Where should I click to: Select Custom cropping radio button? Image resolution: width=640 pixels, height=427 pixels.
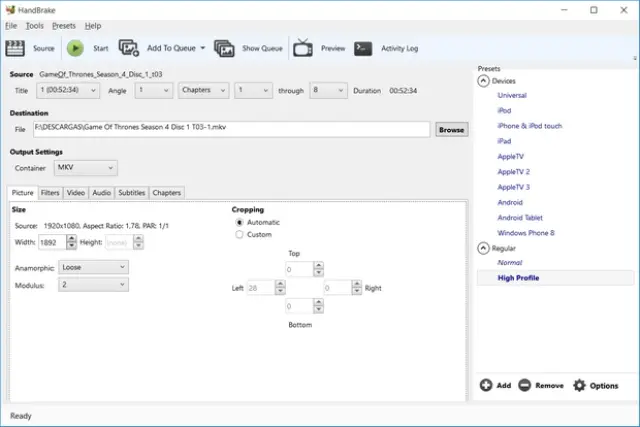click(x=239, y=235)
